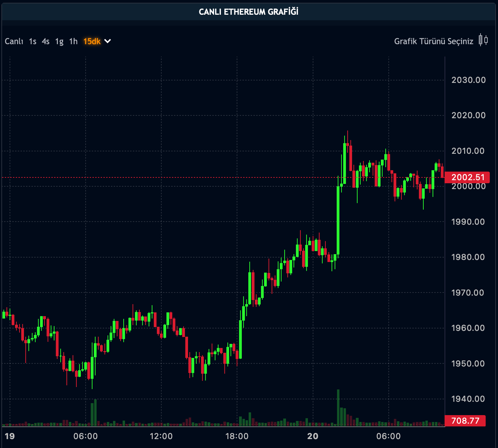Click the 18:00 time axis label
498x448 pixels.
237,436
